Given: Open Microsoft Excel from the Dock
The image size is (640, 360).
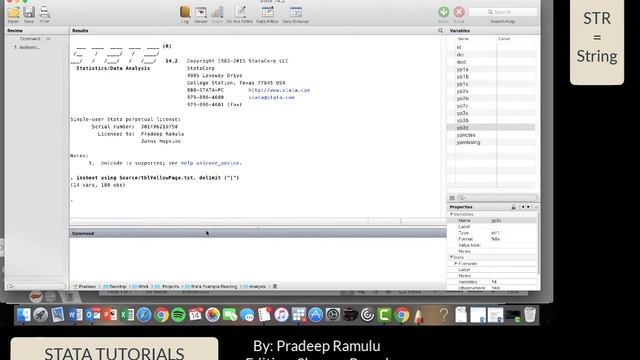Looking at the screenshot, I should [x=127, y=315].
